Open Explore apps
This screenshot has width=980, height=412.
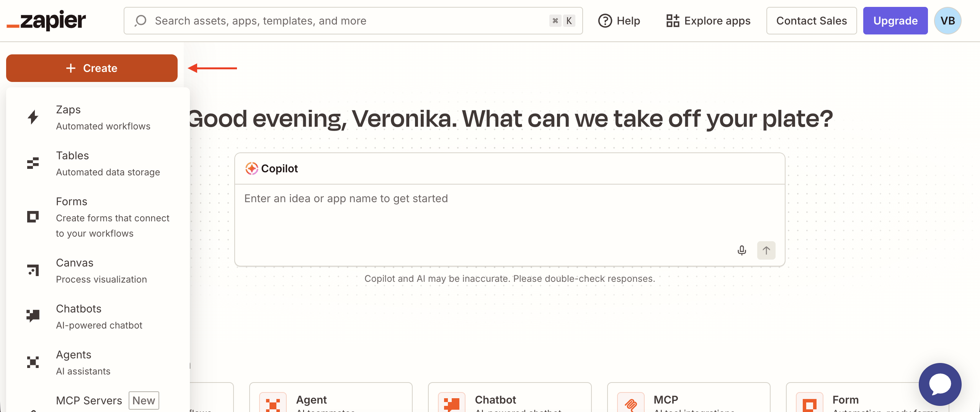click(x=708, y=21)
